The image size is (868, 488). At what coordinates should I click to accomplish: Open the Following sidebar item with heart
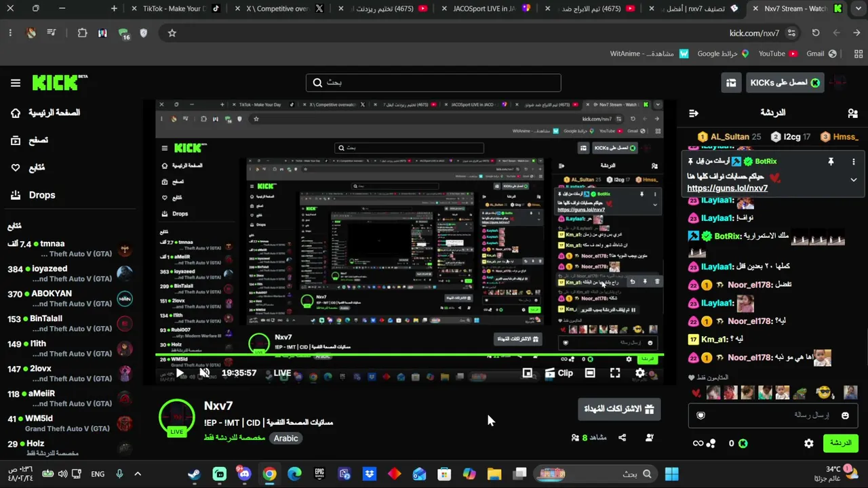click(28, 167)
